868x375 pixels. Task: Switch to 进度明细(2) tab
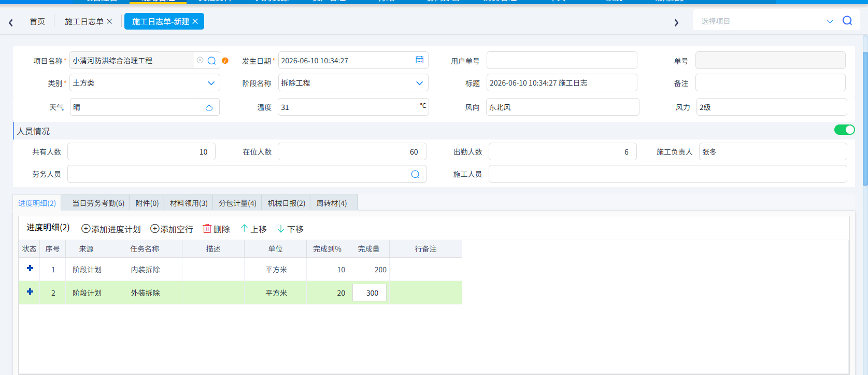click(37, 203)
